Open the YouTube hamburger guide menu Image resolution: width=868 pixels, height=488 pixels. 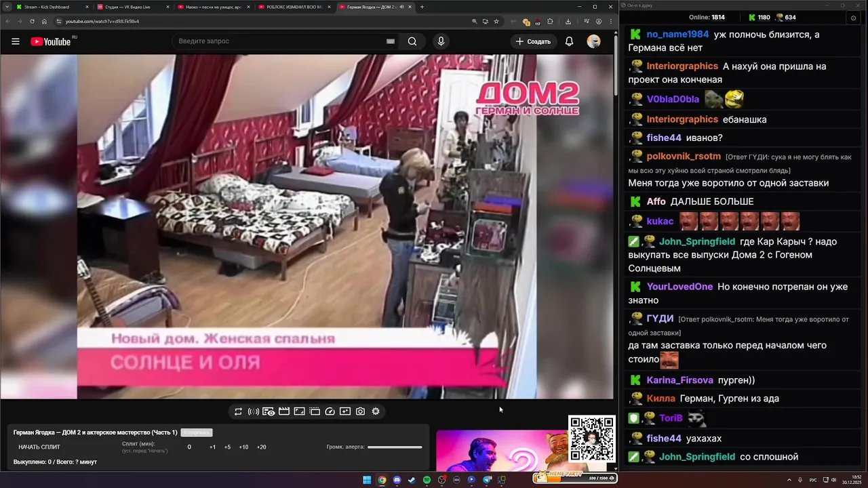pos(16,41)
